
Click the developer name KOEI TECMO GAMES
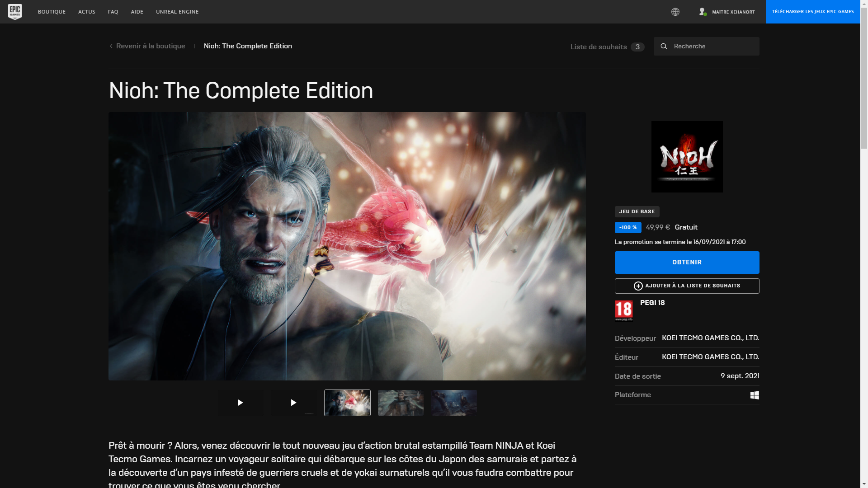coord(710,338)
